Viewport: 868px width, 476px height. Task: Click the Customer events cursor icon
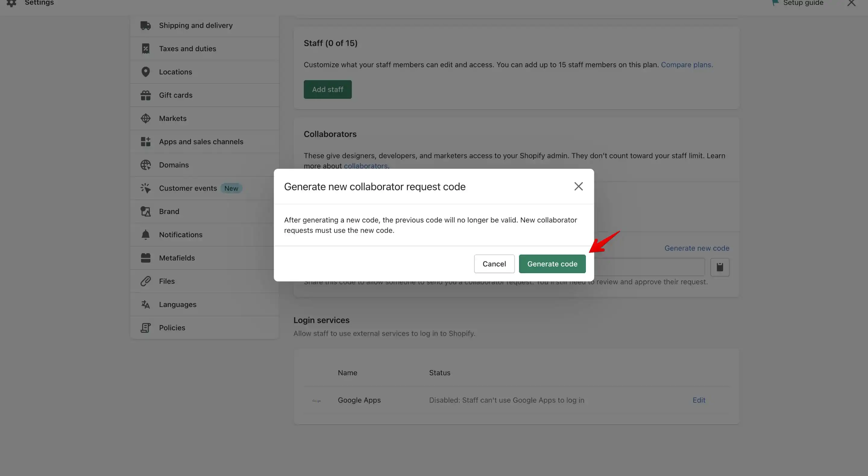(146, 188)
